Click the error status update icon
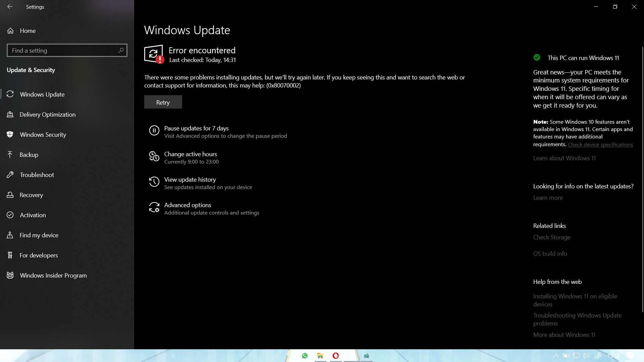 (154, 54)
